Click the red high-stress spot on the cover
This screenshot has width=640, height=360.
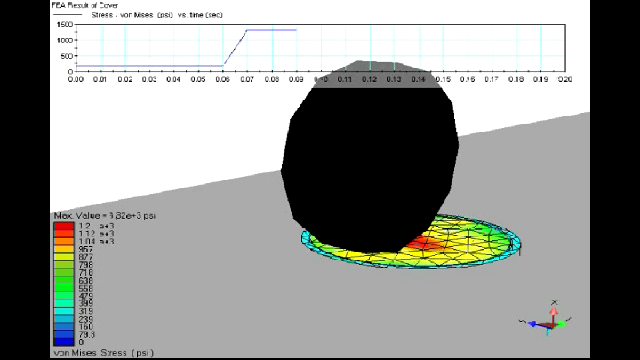pyautogui.click(x=424, y=243)
